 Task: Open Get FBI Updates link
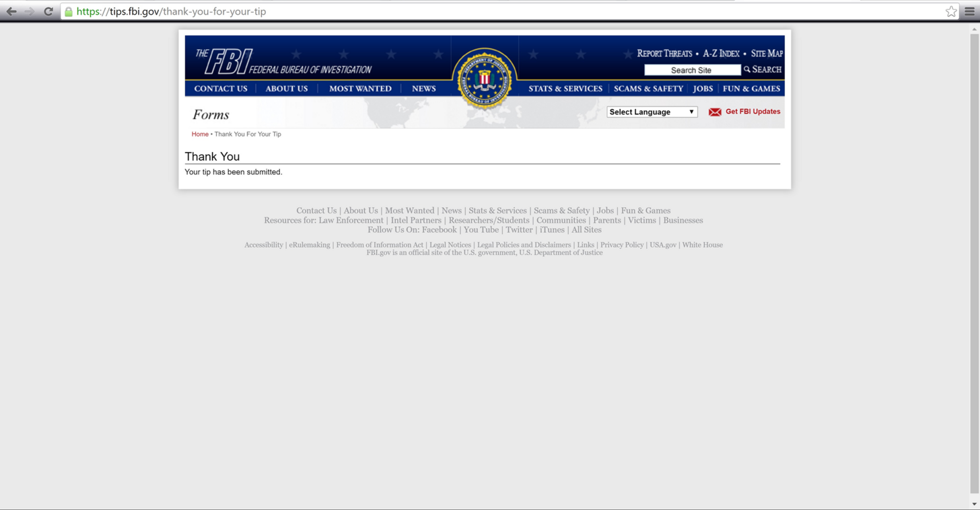[753, 112]
